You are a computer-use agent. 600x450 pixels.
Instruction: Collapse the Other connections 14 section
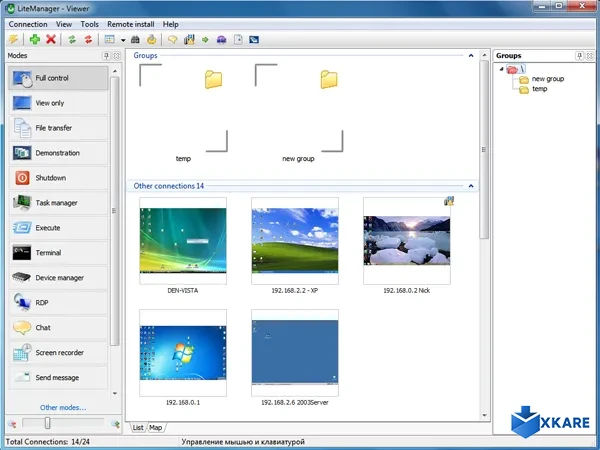(x=471, y=186)
